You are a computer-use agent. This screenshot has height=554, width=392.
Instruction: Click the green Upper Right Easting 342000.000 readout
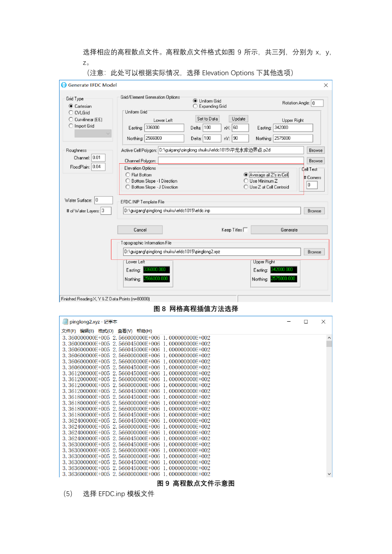pos(284,270)
